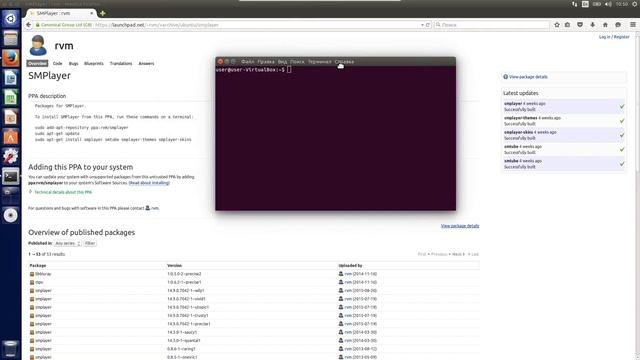Open the Files manager from the launcher

(x=11, y=39)
